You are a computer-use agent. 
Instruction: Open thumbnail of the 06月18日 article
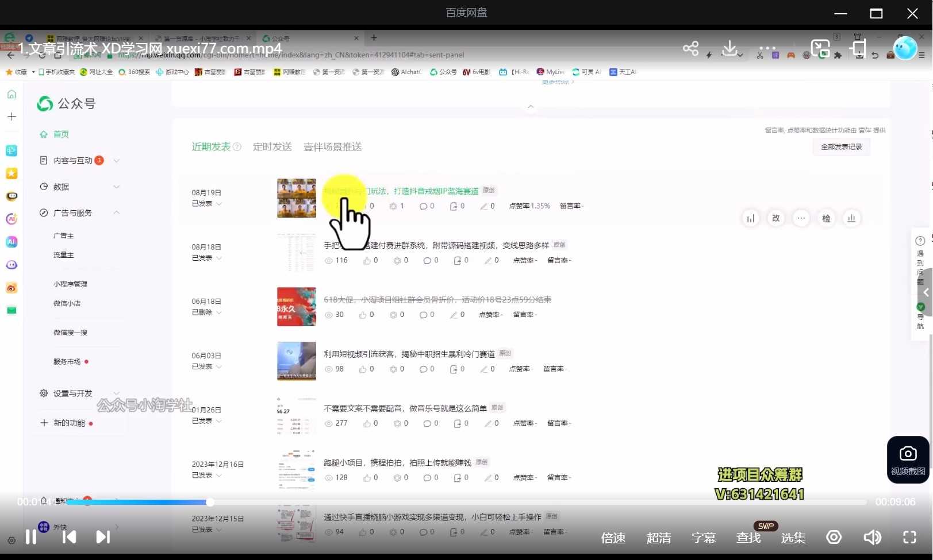pos(296,307)
